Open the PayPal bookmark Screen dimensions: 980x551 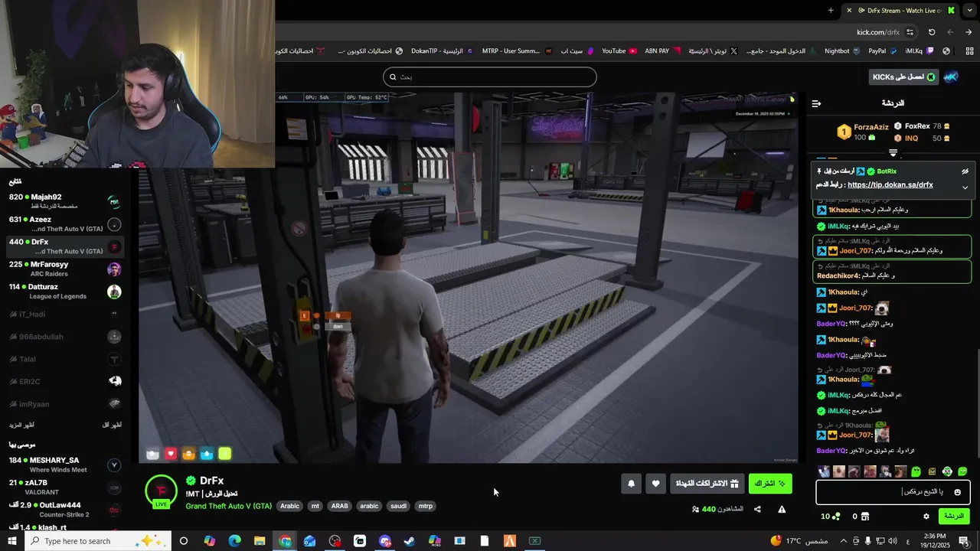pos(882,51)
